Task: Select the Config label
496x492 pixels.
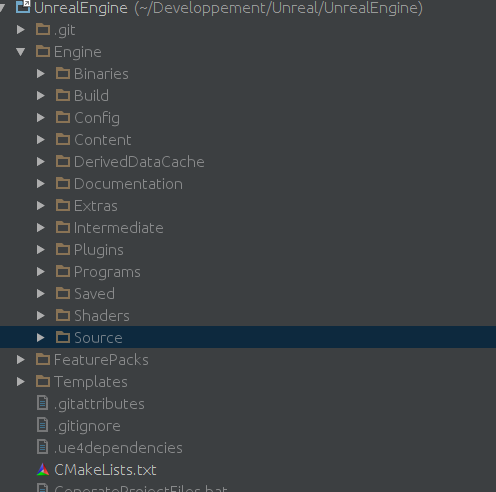Action: click(x=97, y=118)
